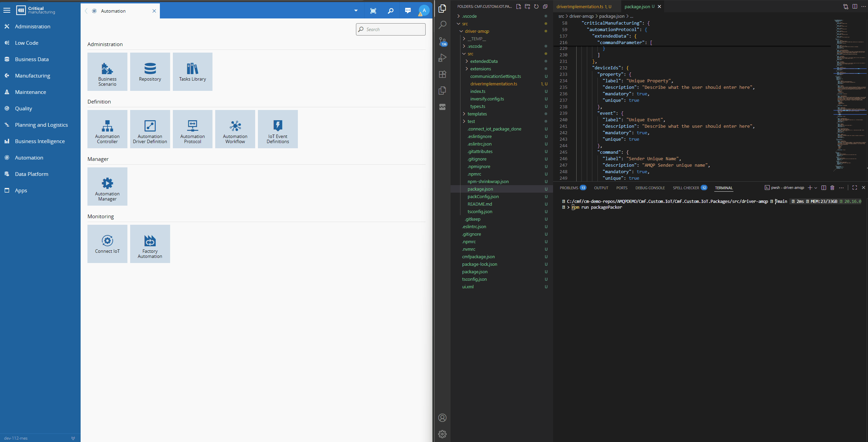868x442 pixels.
Task: Click the Run and Debug icon
Action: click(x=442, y=58)
